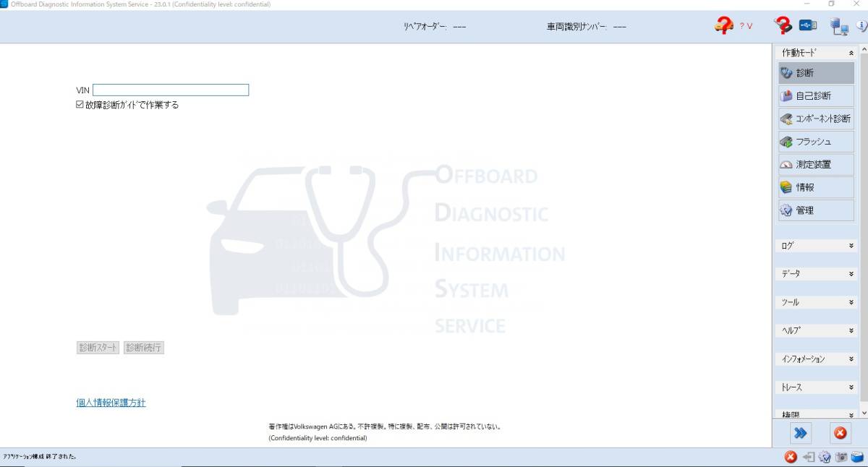Click the car with question mark help icon
Image resolution: width=868 pixels, height=467 pixels.
point(722,25)
